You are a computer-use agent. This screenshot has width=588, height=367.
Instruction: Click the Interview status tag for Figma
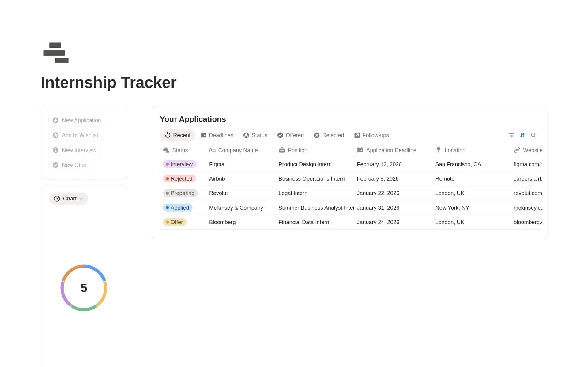[x=179, y=164]
